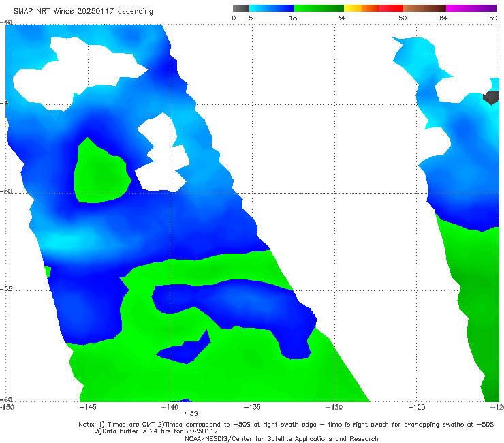The image size is (504, 443).
Task: Click the title 'SMAP NRT Winds 20250117 ascending'
Action: pos(83,11)
